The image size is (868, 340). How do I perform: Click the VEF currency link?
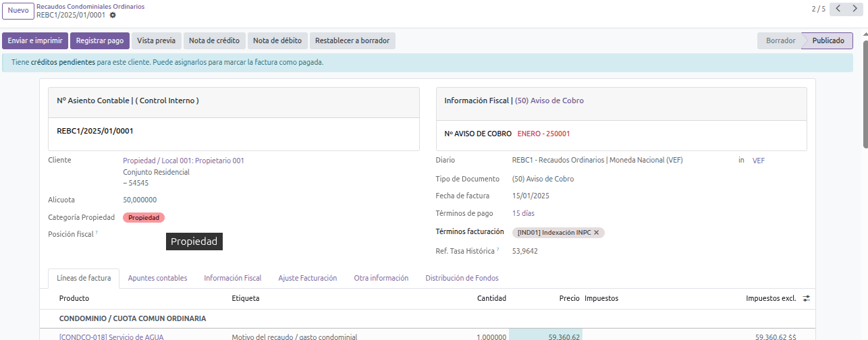[x=759, y=161]
